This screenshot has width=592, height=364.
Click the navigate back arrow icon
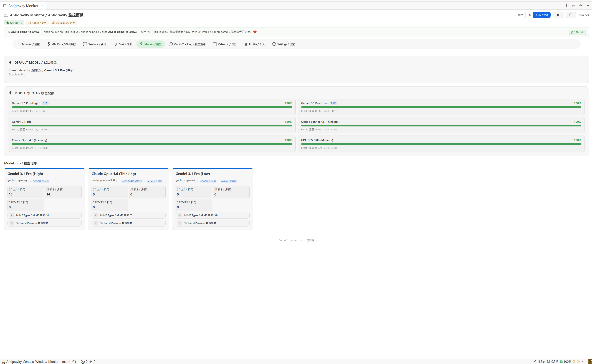pyautogui.click(x=573, y=6)
